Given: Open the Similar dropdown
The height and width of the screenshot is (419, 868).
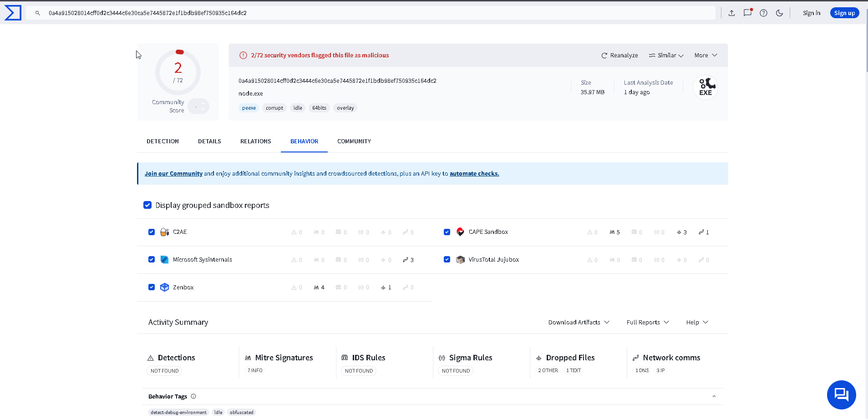Looking at the screenshot, I should (x=666, y=56).
